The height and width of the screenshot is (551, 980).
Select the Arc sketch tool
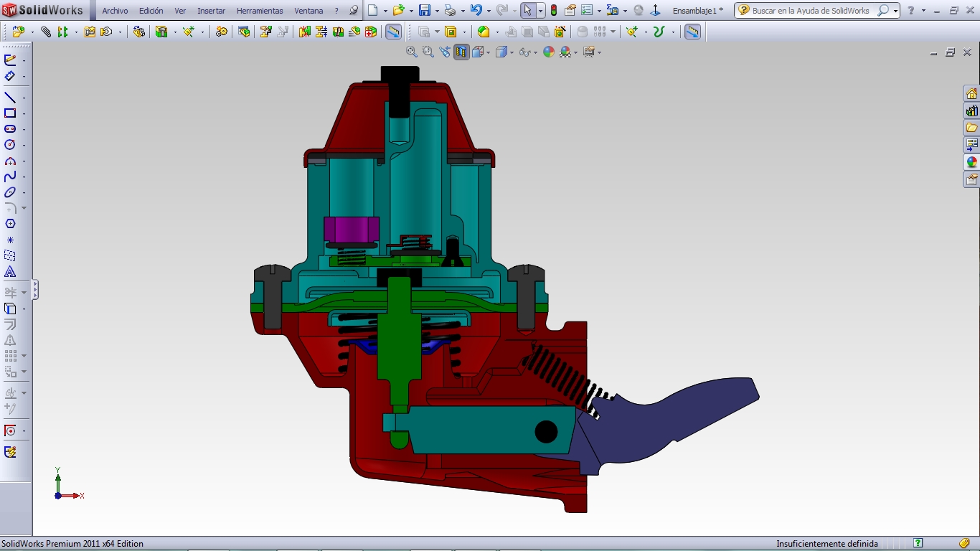coord(10,161)
